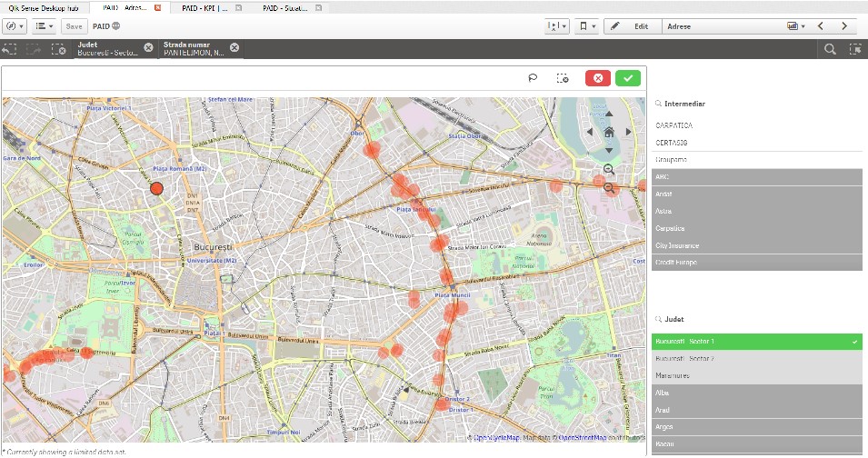Switch to Qlik Sense Desktop hub tab
The image size is (868, 458).
point(44,8)
